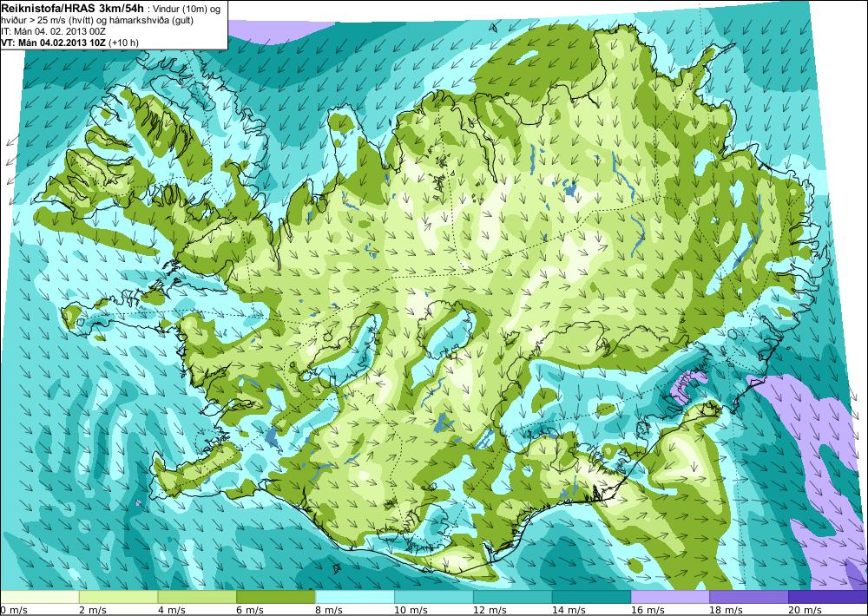Select the 'Vindur (10m) og' description text
Image resolution: width=868 pixels, height=616 pixels.
(x=187, y=9)
